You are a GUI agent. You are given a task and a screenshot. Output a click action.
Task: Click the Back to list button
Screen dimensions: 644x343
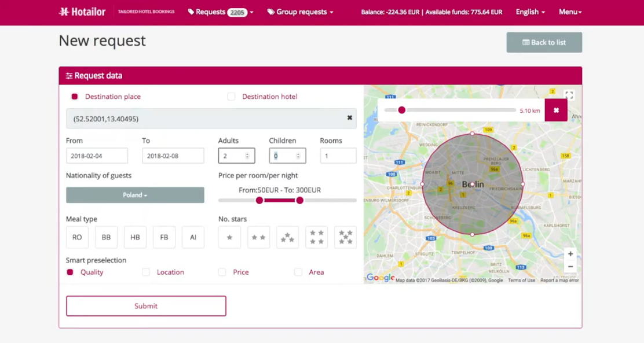pyautogui.click(x=544, y=42)
